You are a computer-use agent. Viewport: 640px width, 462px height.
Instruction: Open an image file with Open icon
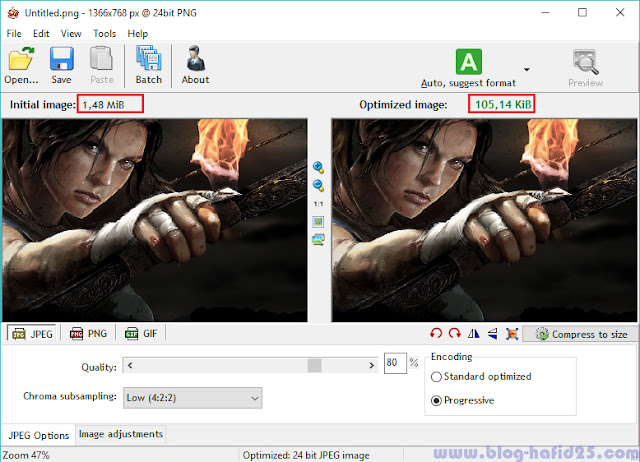coord(21,65)
